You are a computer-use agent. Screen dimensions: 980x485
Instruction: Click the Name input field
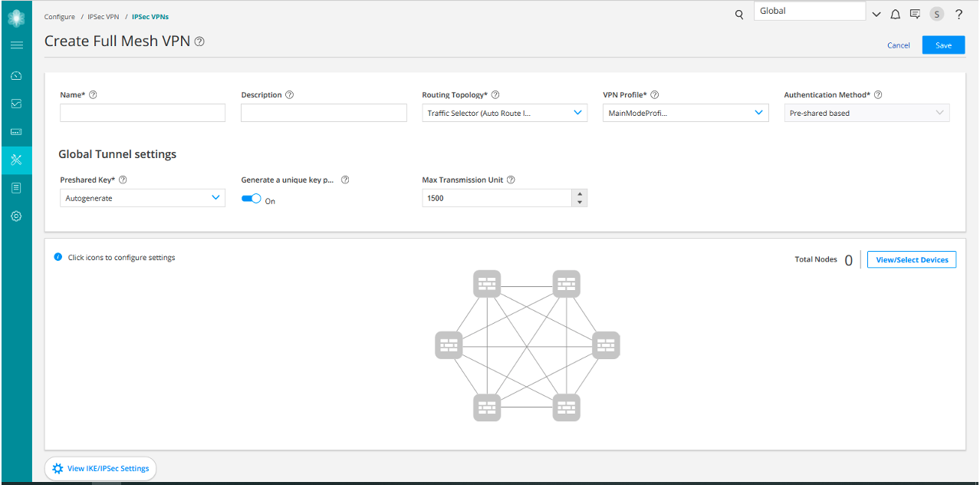tap(143, 113)
